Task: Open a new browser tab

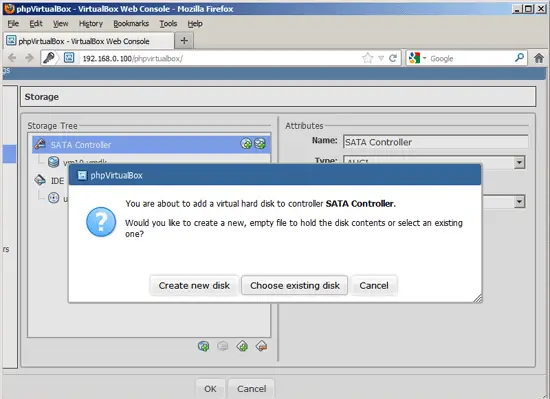Action: (x=184, y=41)
